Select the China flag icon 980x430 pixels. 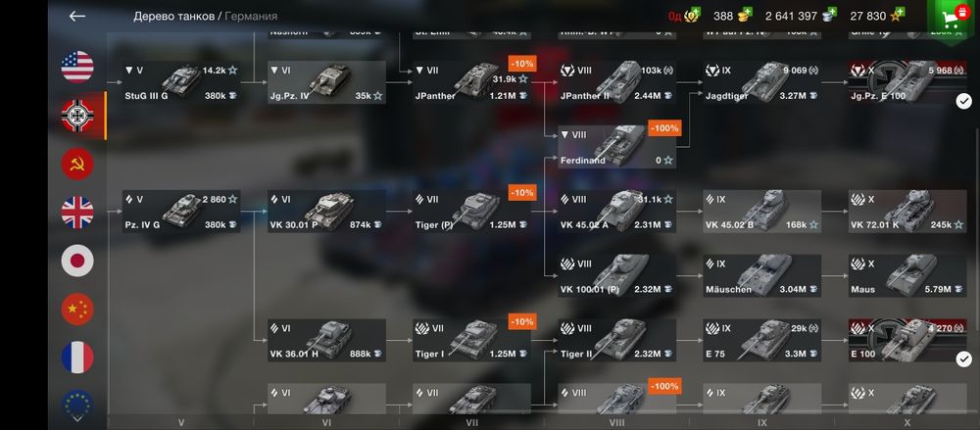(x=77, y=310)
